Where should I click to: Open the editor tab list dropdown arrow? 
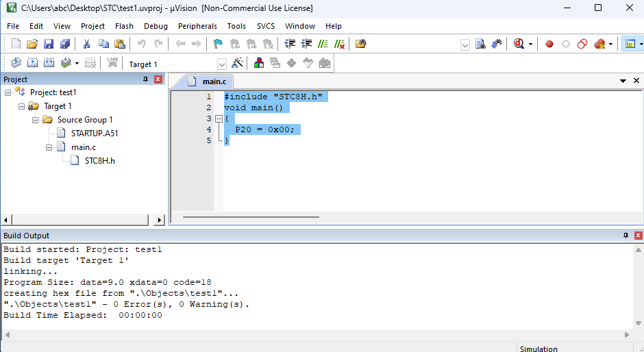[623, 81]
